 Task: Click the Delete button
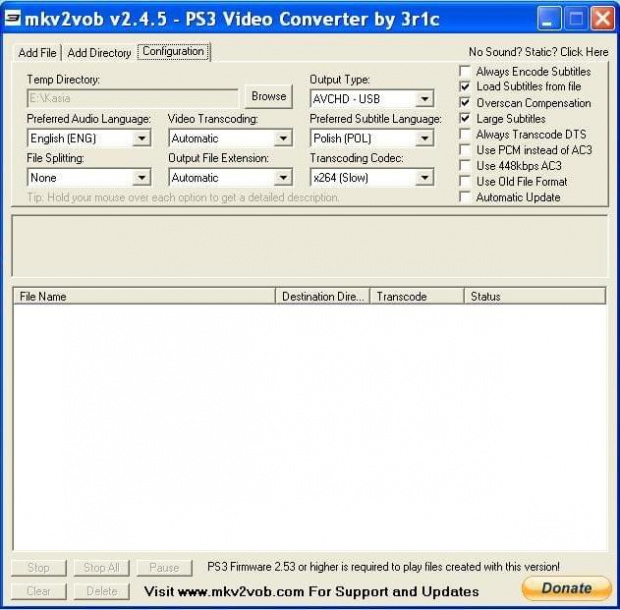coord(101,591)
